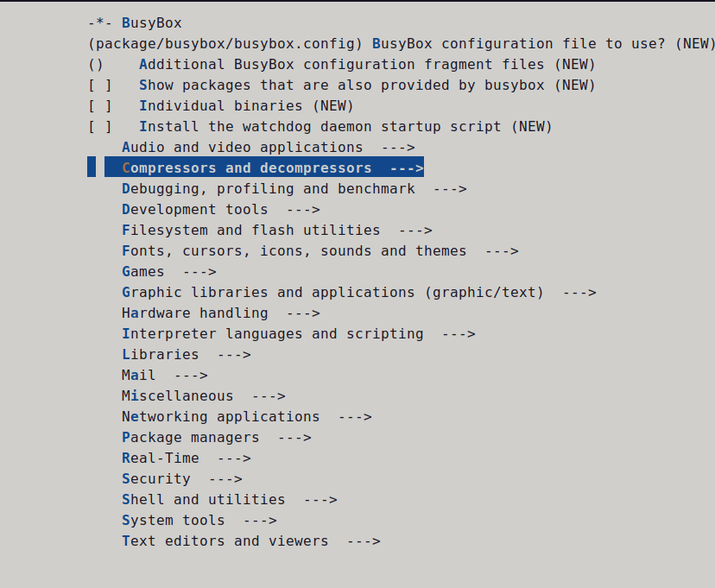Open Filesystem and flash utilities submenu
Screen dimensions: 715x588
(x=277, y=231)
